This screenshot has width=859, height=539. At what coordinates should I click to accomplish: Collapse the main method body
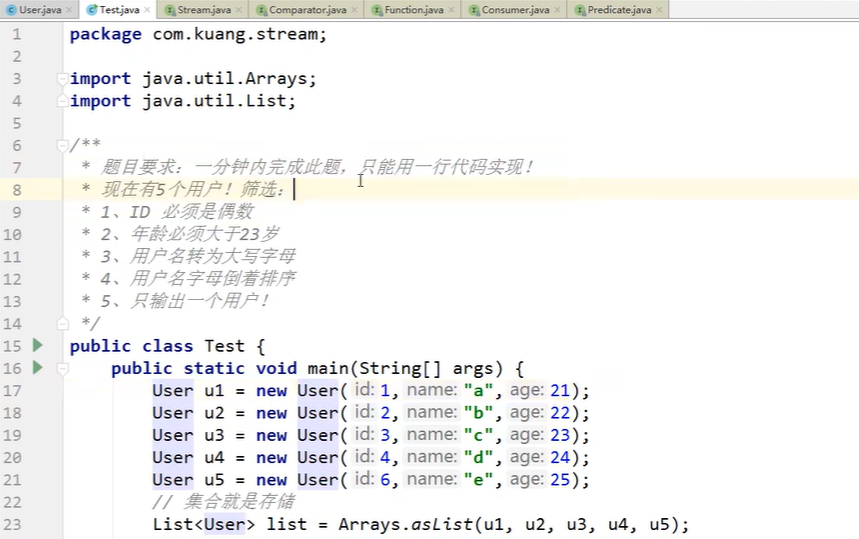point(62,369)
